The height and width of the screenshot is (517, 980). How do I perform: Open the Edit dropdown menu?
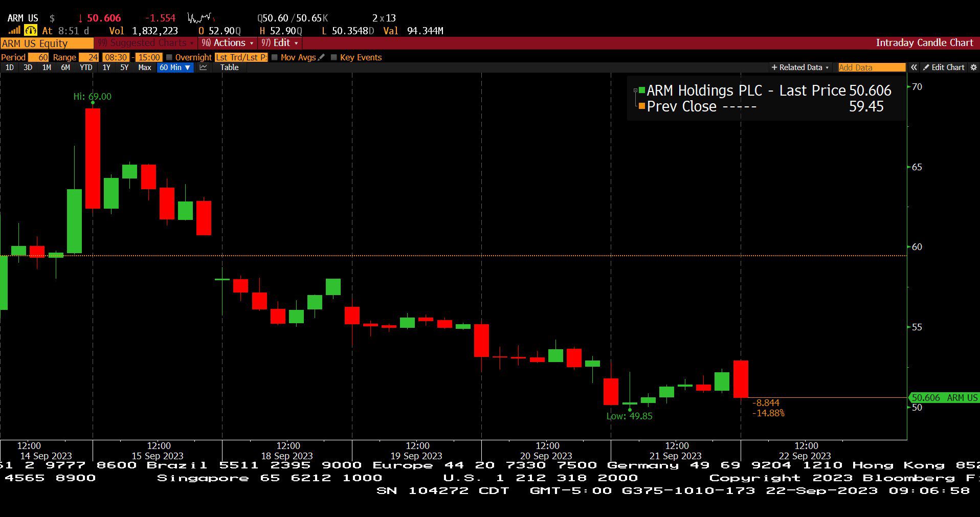(280, 43)
